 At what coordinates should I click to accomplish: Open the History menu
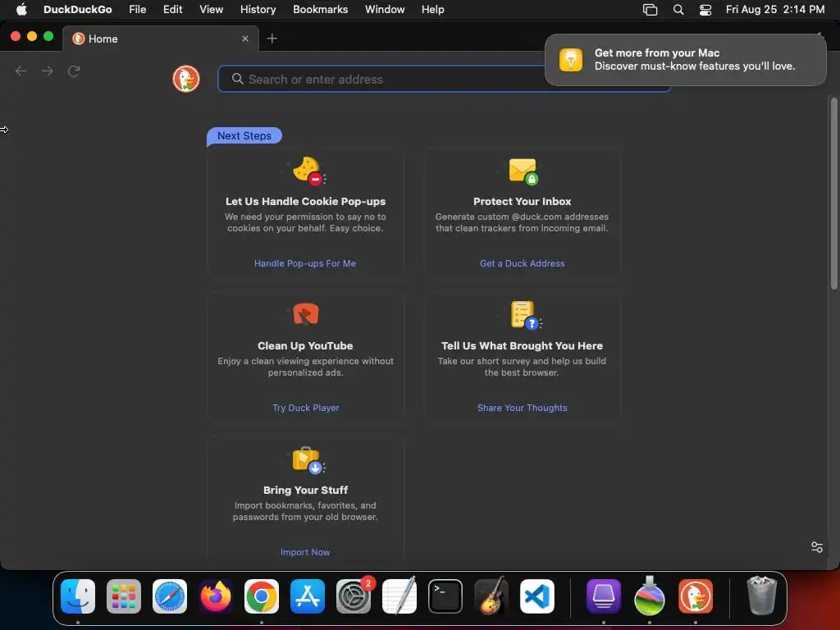(258, 9)
